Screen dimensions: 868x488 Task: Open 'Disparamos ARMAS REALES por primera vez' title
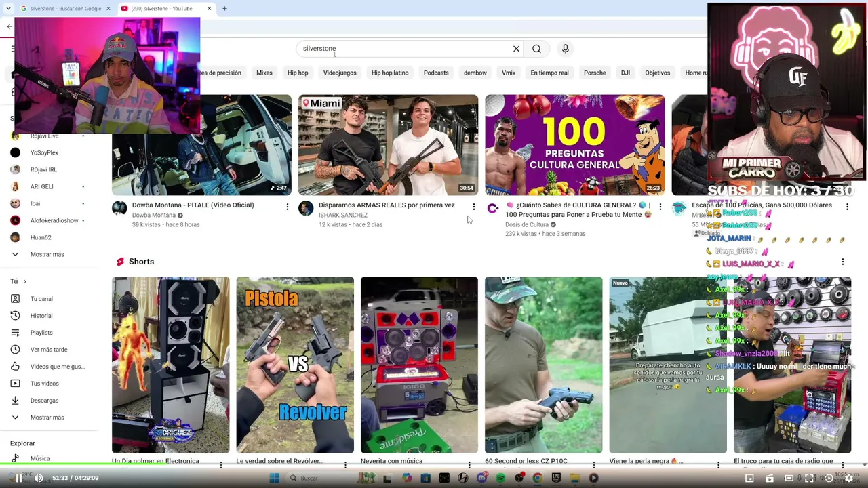[387, 205]
